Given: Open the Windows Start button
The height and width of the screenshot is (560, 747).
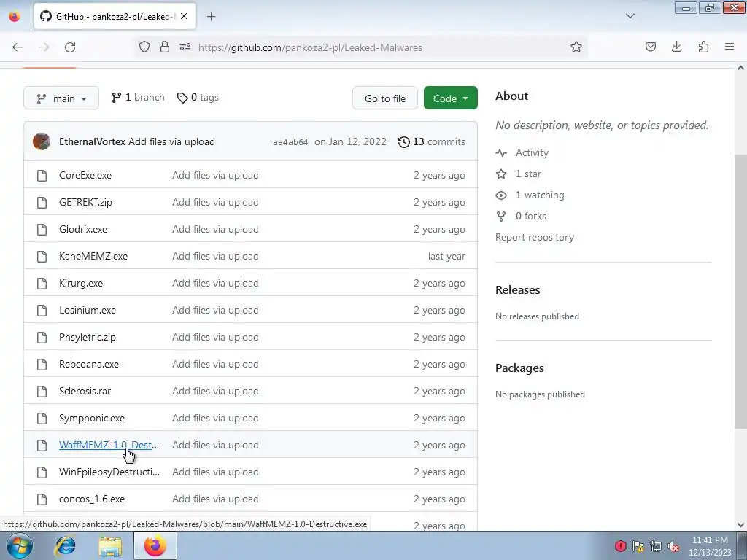Looking at the screenshot, I should click(x=20, y=545).
